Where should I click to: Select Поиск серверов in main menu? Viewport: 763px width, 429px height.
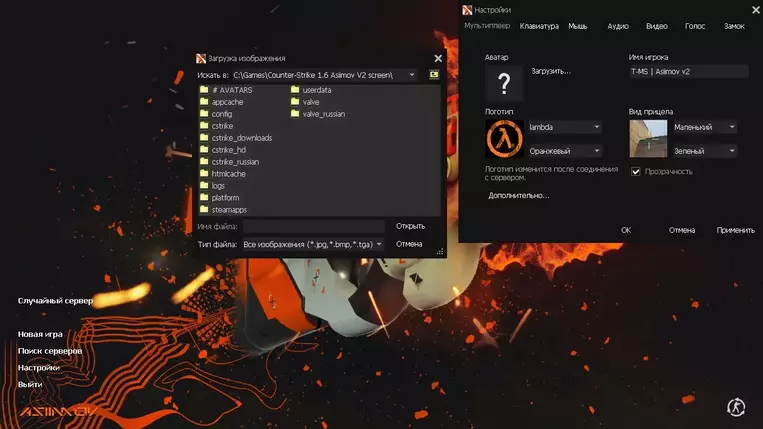[x=50, y=351]
